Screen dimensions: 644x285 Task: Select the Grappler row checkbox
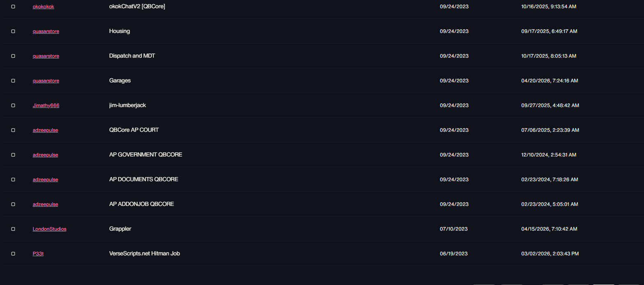point(13,229)
